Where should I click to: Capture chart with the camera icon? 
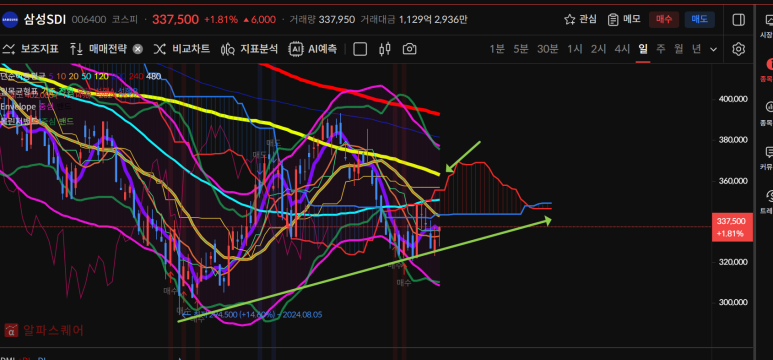click(410, 49)
